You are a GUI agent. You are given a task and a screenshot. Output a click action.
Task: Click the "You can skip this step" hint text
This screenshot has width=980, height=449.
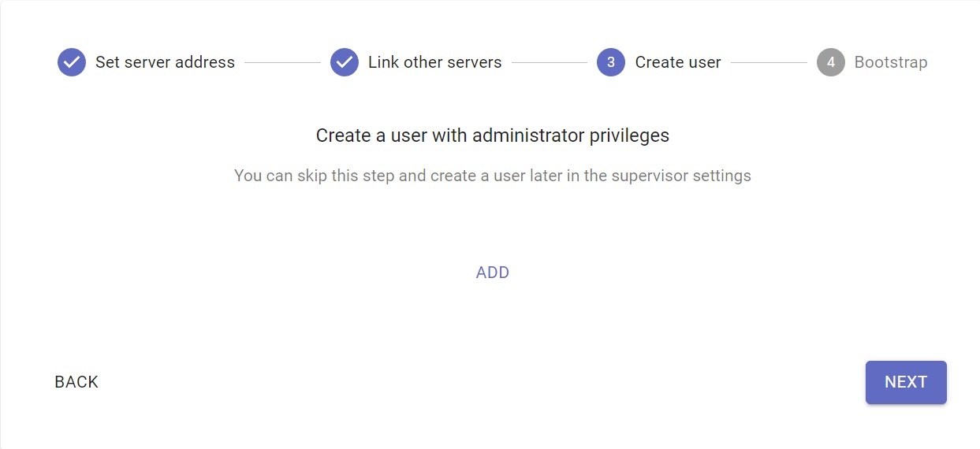tap(314, 176)
